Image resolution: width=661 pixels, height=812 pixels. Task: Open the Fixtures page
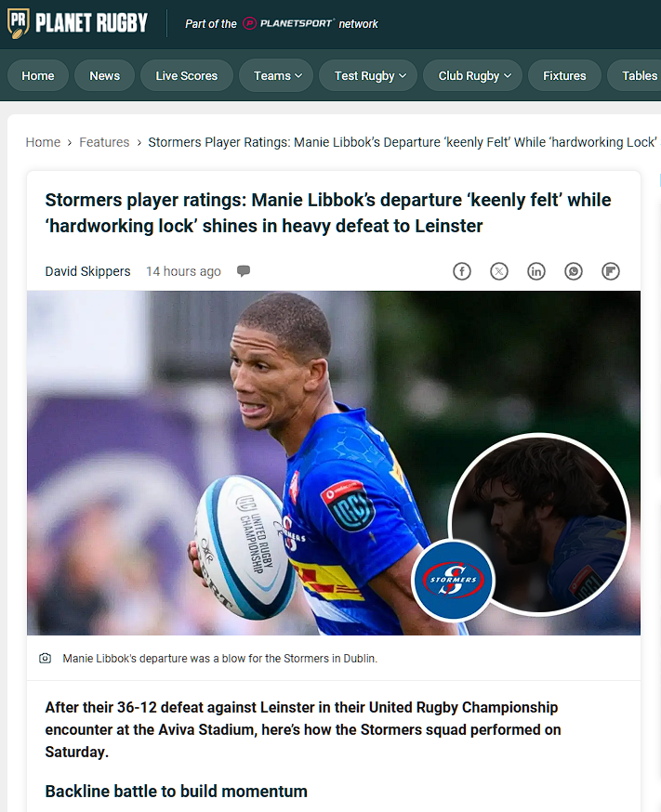564,75
